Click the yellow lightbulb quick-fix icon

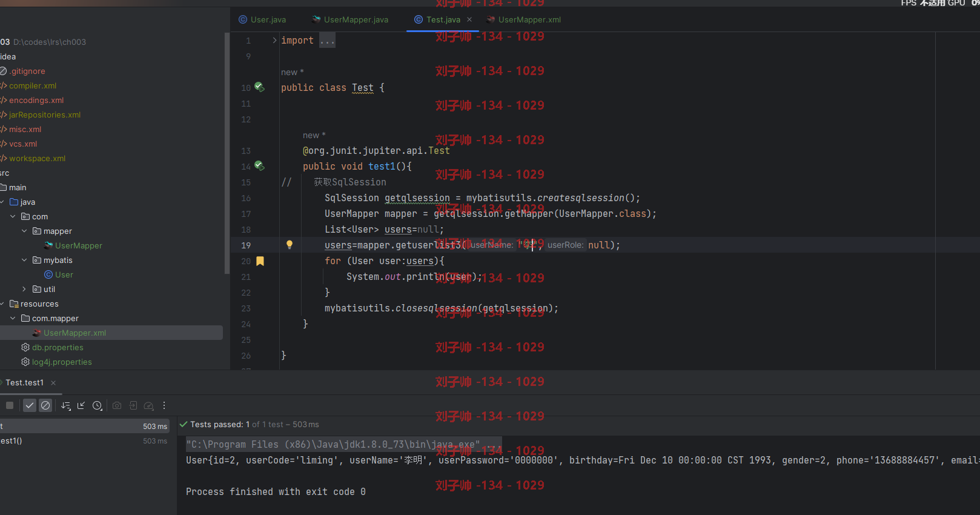290,245
